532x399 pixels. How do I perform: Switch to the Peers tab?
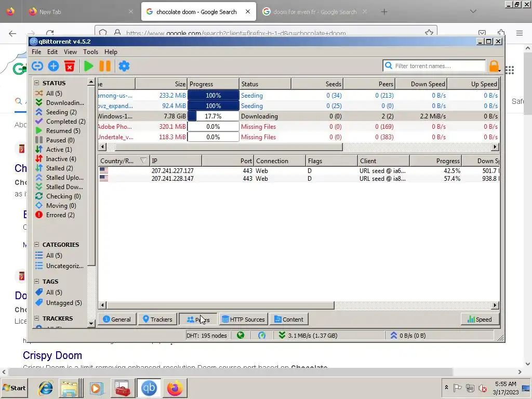click(198, 320)
